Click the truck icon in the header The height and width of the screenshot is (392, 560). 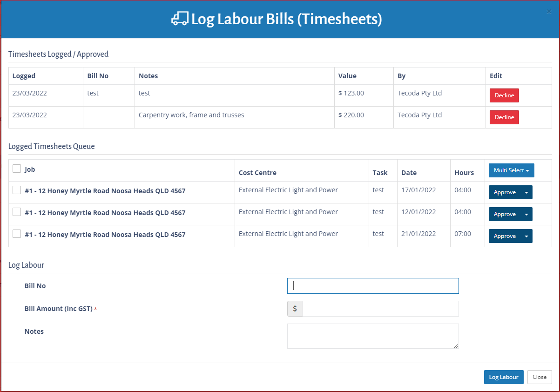click(x=180, y=19)
